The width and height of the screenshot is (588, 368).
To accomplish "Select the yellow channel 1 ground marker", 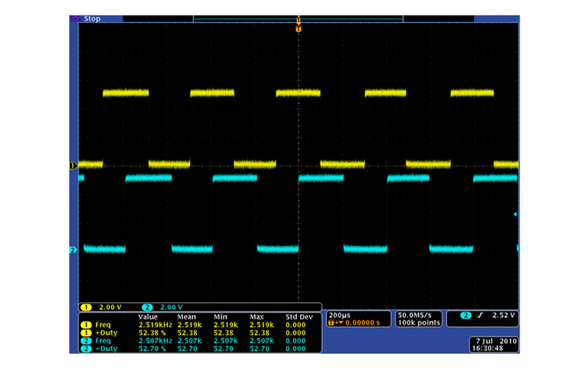I will click(x=73, y=166).
